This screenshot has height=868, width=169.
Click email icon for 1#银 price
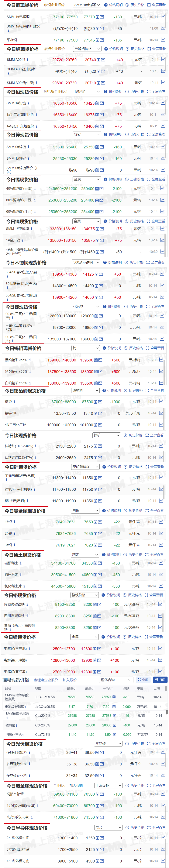[100, 522]
